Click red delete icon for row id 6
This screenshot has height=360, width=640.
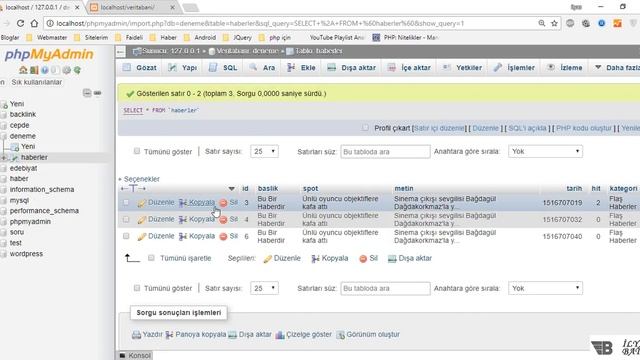coord(223,236)
